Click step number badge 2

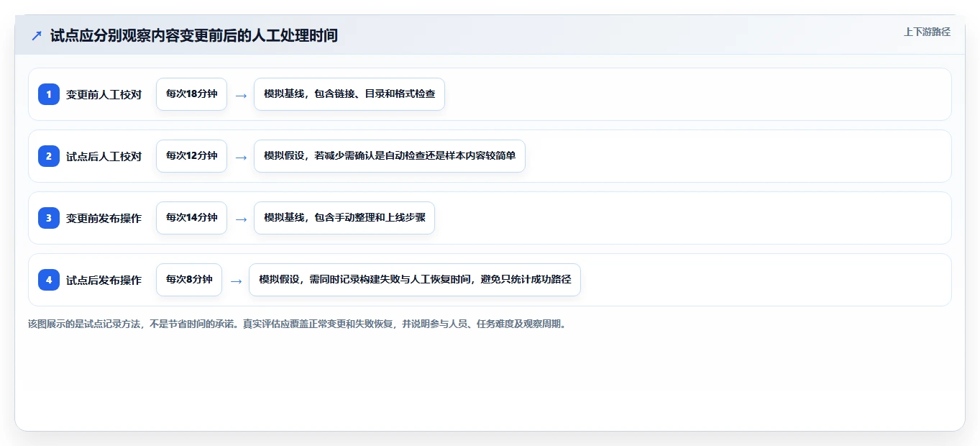tap(49, 156)
